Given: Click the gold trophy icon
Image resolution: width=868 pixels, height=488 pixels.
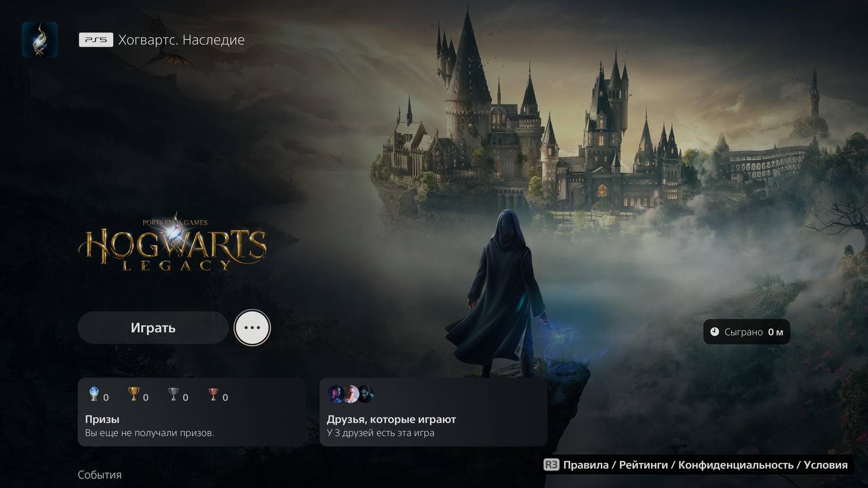Looking at the screenshot, I should pos(134,394).
